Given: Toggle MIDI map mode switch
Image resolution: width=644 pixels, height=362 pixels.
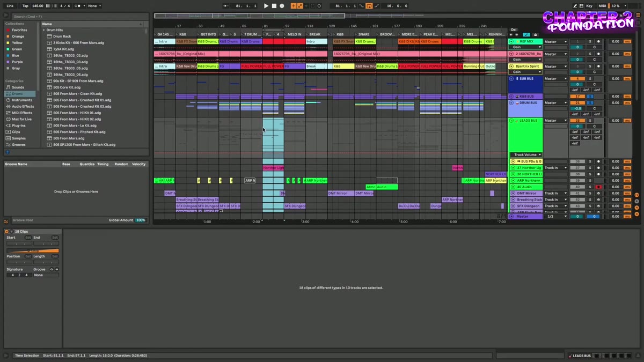Looking at the screenshot, I should point(602,6).
